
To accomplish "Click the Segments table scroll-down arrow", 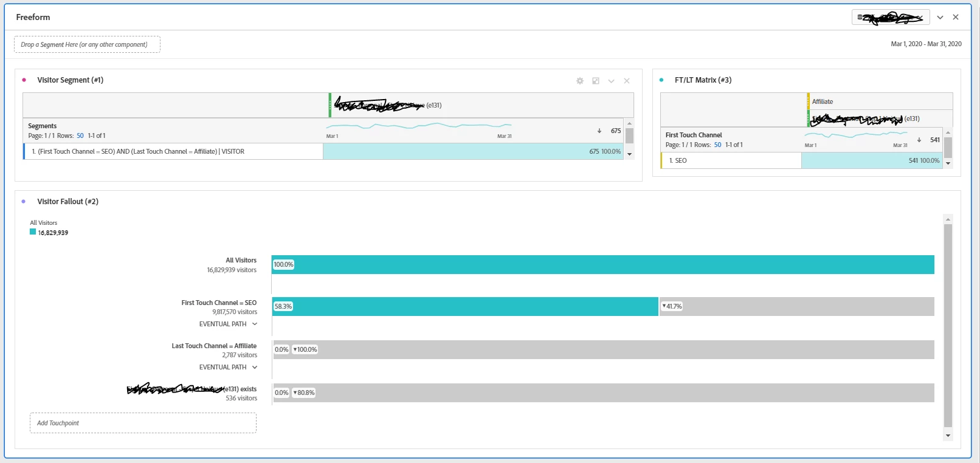I will 629,154.
